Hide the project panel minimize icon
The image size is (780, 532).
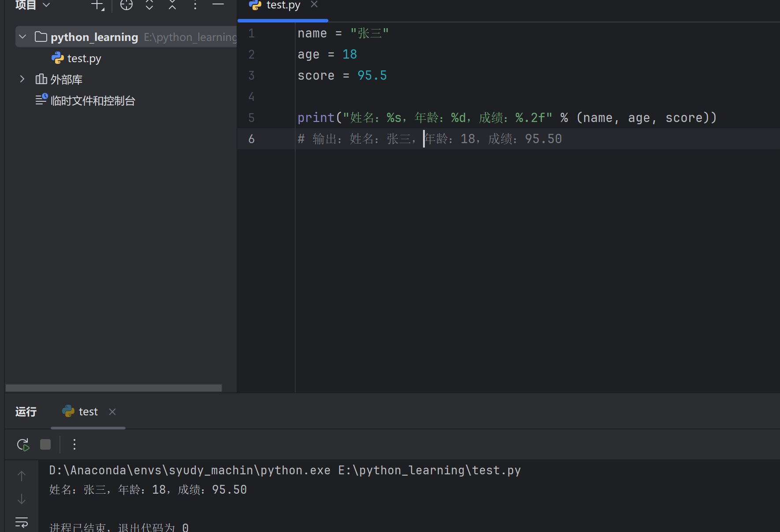(218, 4)
